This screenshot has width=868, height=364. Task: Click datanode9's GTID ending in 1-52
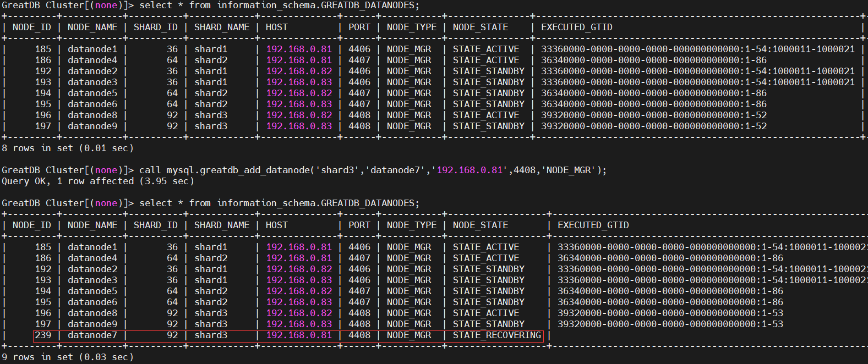tap(654, 126)
